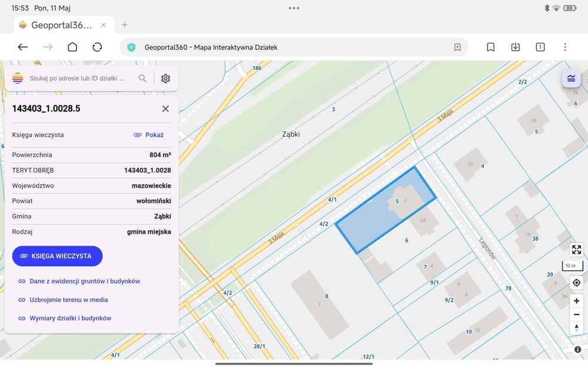588x368 pixels.
Task: Close the parcel 143403_1.0028.5 info panel
Action: tap(165, 108)
